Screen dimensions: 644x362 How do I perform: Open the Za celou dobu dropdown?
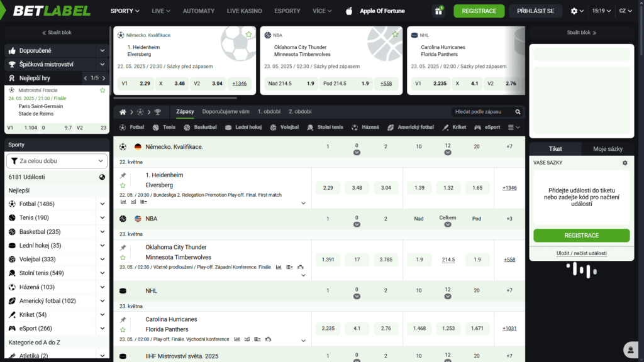coord(57,162)
